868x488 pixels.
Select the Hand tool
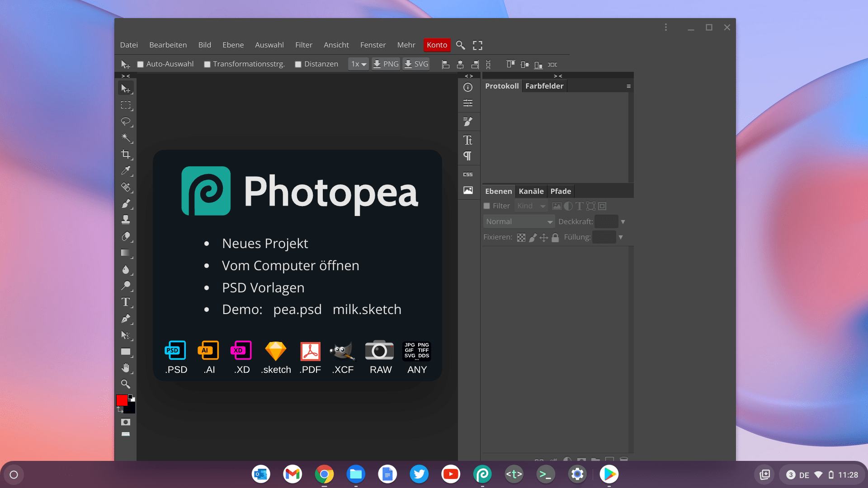click(x=126, y=368)
